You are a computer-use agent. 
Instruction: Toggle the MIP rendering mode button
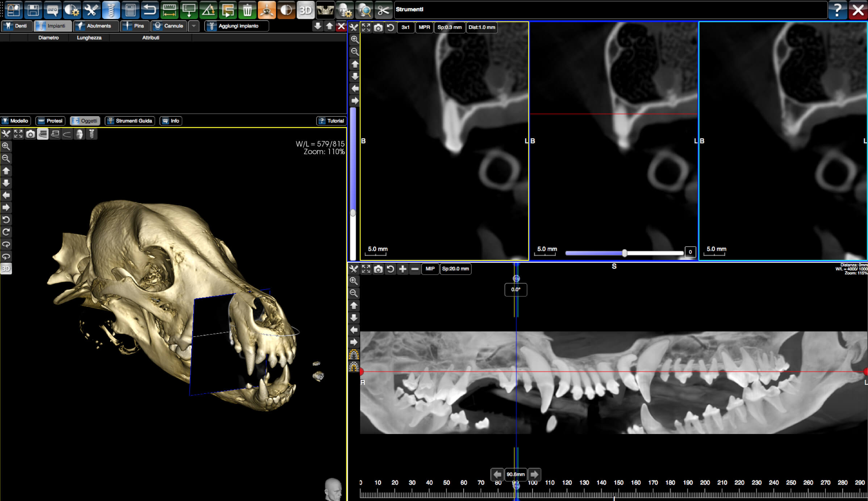tap(430, 269)
